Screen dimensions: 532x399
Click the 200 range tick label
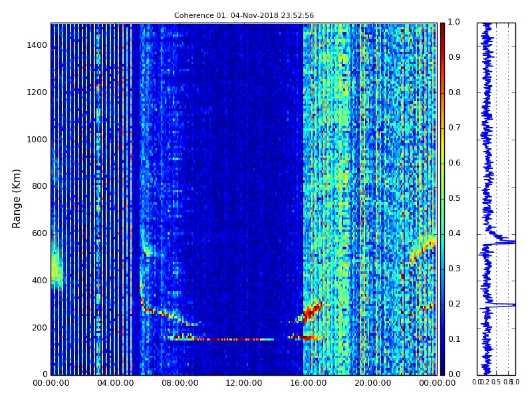(40, 328)
